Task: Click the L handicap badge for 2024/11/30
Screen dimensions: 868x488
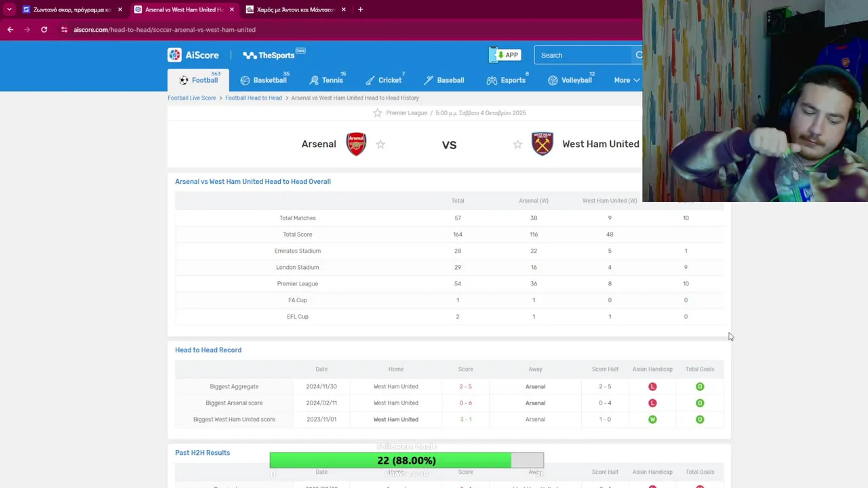Action: coord(652,386)
